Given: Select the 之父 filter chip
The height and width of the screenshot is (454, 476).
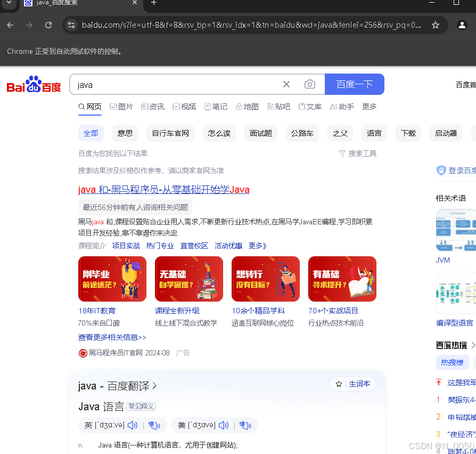Looking at the screenshot, I should point(340,133).
